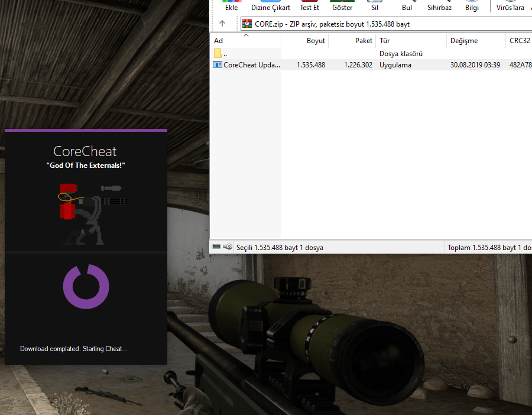This screenshot has height=415, width=532.
Task: Click the drive icon in status bar
Action: click(x=216, y=247)
